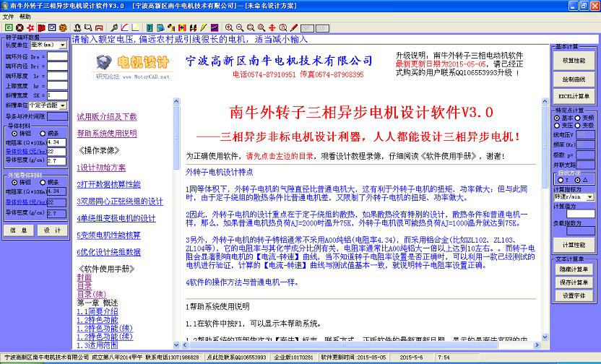Click the 绘制曲线 button
601x364 pixels.
[x=574, y=79]
